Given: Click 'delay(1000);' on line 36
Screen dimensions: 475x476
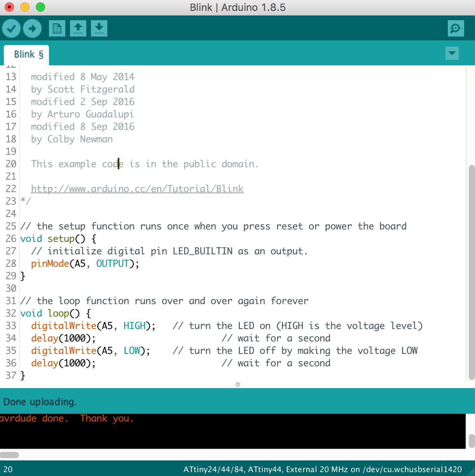Looking at the screenshot, I should (x=63, y=363).
